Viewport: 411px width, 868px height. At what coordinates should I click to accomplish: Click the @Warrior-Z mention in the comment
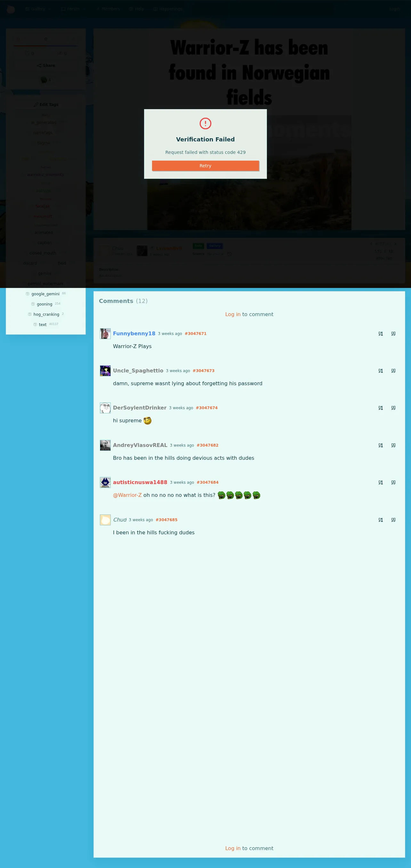pyautogui.click(x=127, y=495)
